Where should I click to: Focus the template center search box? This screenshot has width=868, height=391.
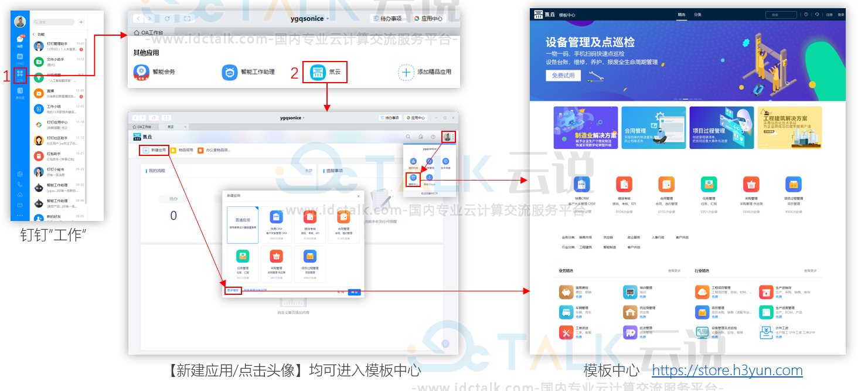781,15
